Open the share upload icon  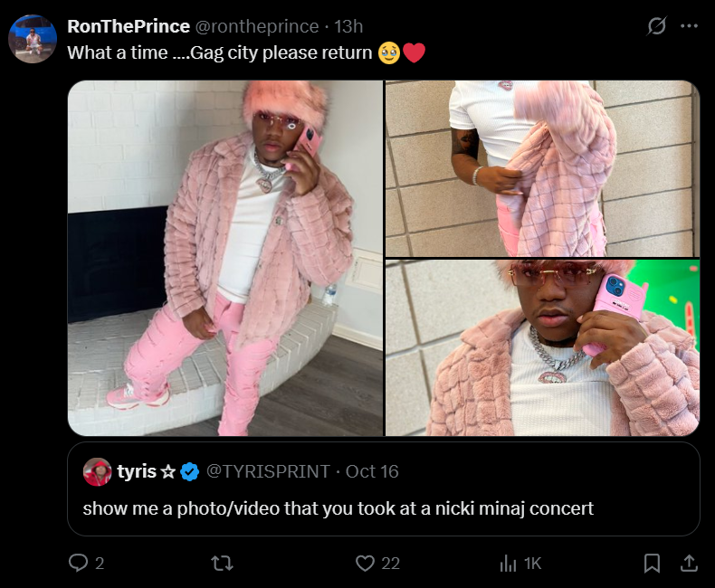pyautogui.click(x=689, y=564)
